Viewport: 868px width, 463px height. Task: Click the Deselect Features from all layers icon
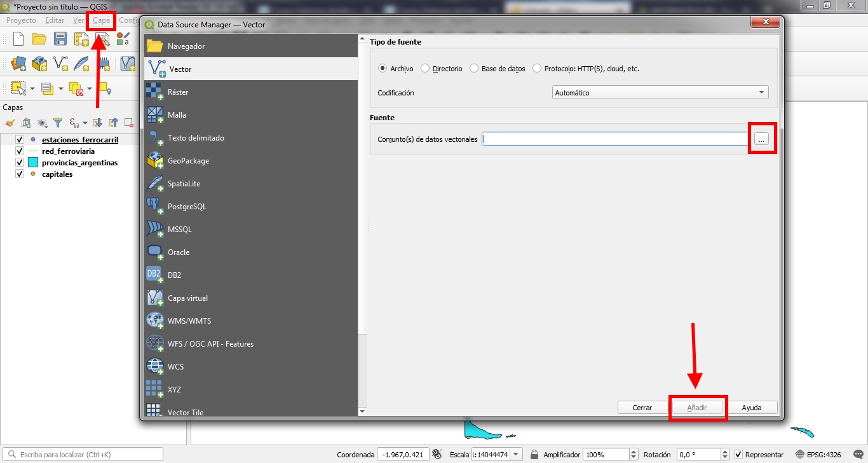pos(76,88)
